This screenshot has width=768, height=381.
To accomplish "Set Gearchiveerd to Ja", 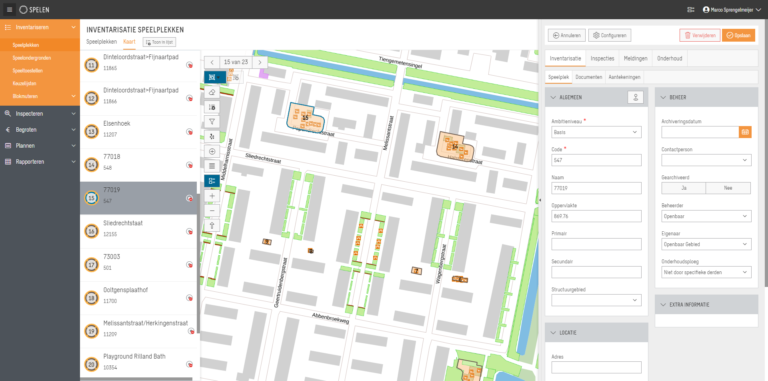I will pyautogui.click(x=683, y=188).
